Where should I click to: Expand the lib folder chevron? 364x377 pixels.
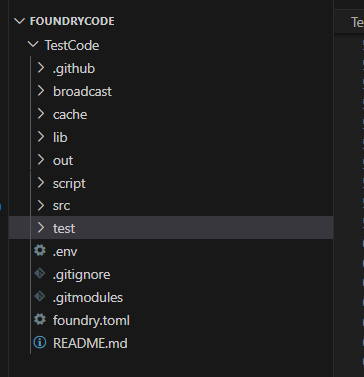tap(41, 137)
